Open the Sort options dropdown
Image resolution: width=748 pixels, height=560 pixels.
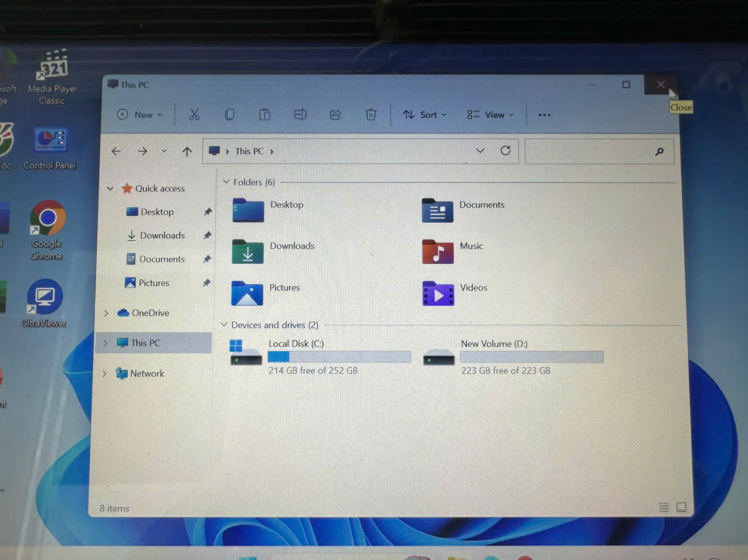pos(425,115)
